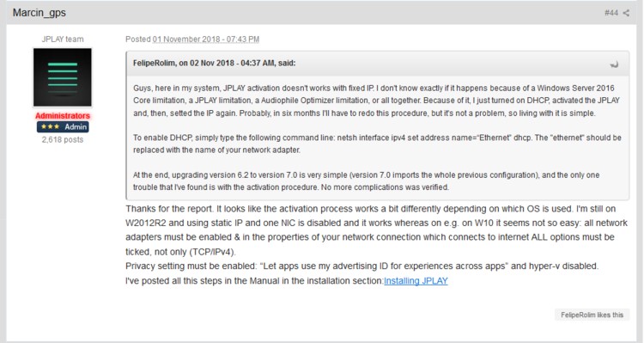The image size is (644, 343).
Task: Open the Marcin_gps username profile
Action: click(39, 12)
